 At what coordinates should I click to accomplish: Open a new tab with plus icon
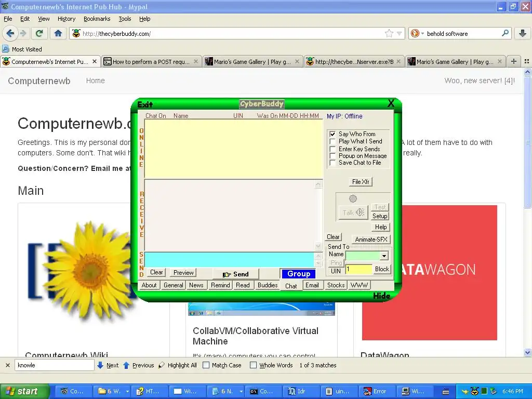coord(514,61)
